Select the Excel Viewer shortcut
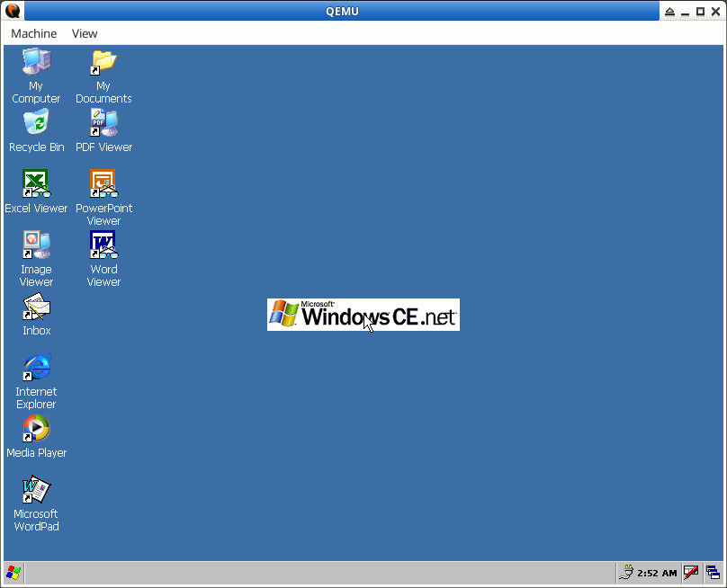The width and height of the screenshot is (727, 588). click(x=36, y=192)
